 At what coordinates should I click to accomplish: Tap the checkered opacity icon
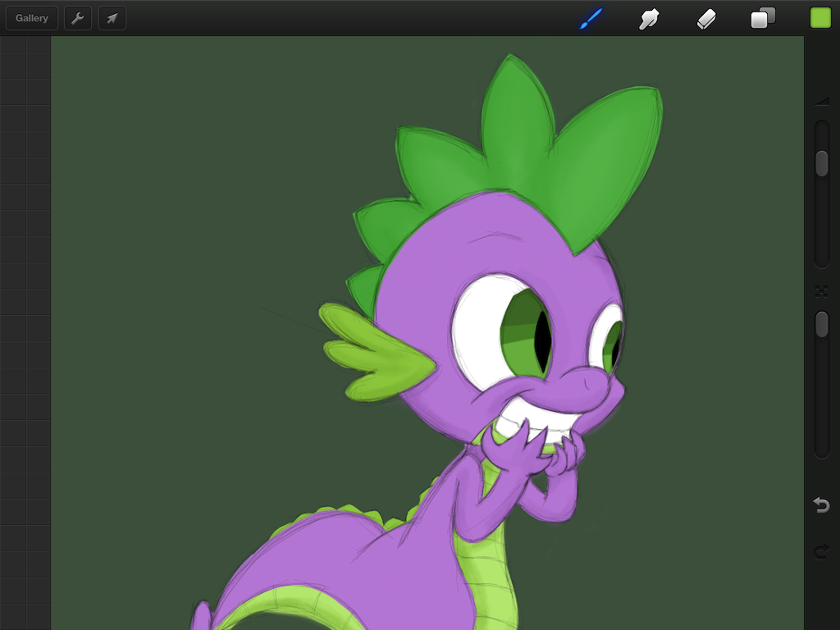pos(822,290)
